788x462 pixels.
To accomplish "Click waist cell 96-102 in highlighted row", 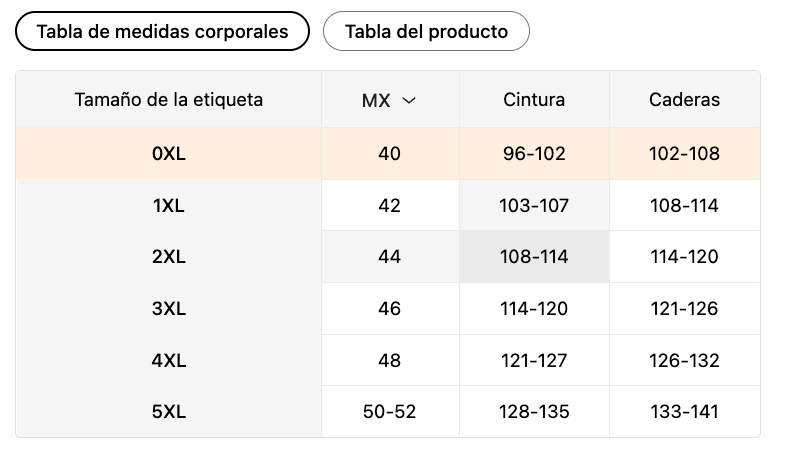I will point(534,154).
